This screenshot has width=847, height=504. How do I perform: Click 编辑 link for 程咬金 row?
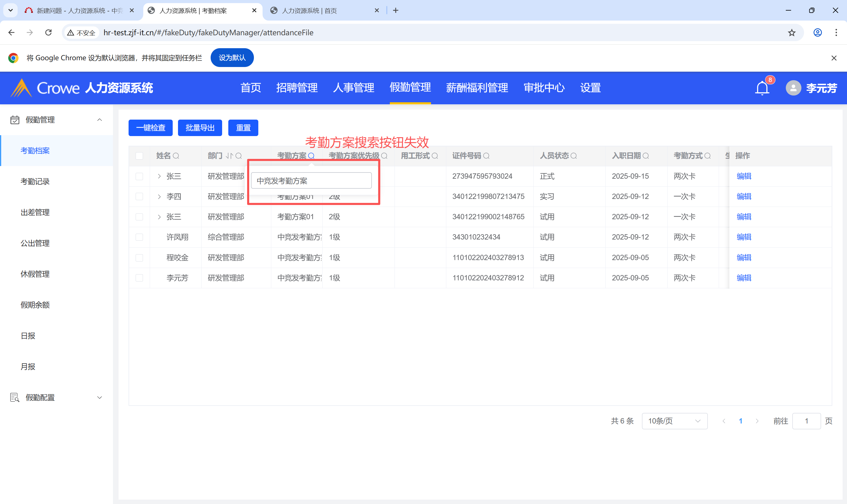744,257
